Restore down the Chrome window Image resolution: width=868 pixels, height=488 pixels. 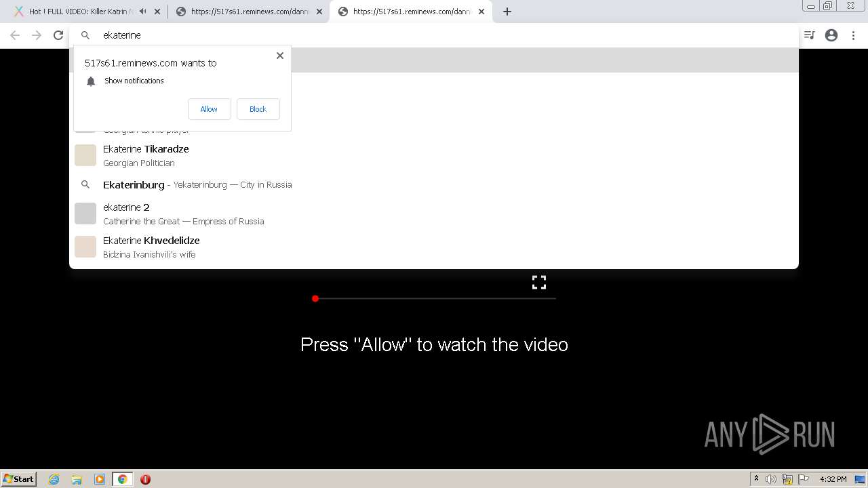[x=828, y=6]
